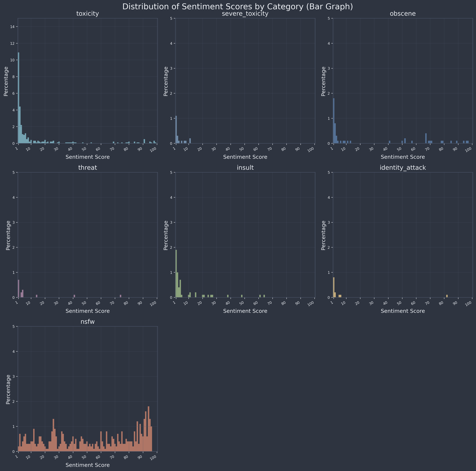
Task: Click the tallest bar in the identity_attack chart
Action: point(334,287)
